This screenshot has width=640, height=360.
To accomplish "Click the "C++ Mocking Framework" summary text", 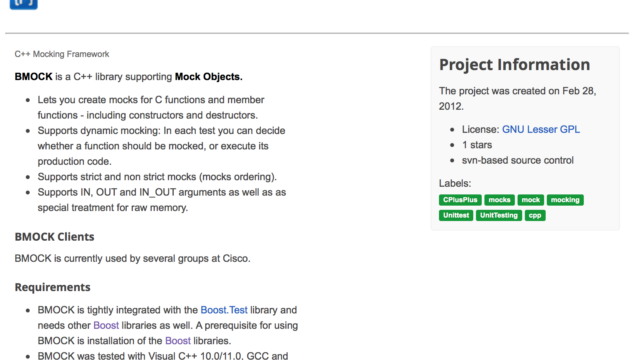I will click(62, 54).
